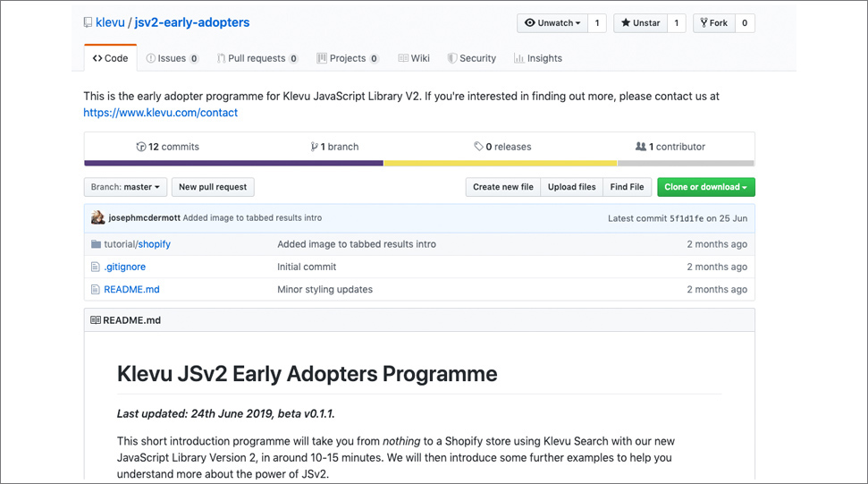Open the klevu owner link
This screenshot has width=868, height=484.
tap(110, 22)
